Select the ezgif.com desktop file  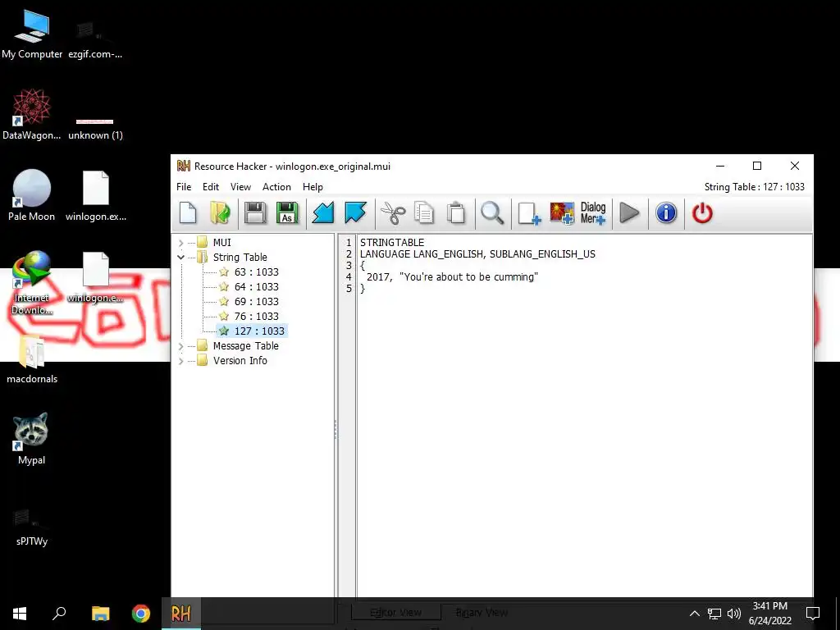click(95, 39)
